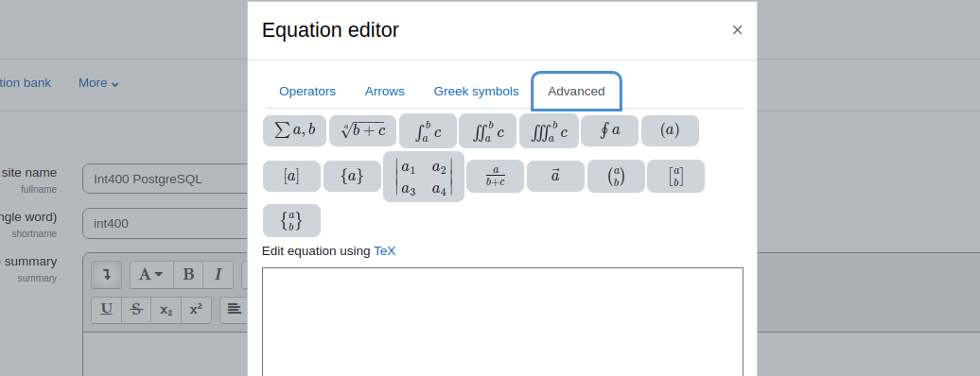Insert the triple integral symbol
The image size is (980, 376).
point(549,130)
